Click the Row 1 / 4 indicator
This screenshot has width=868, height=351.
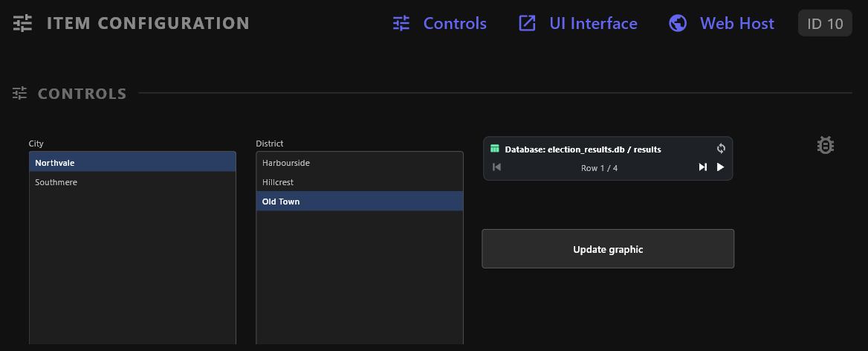point(599,168)
